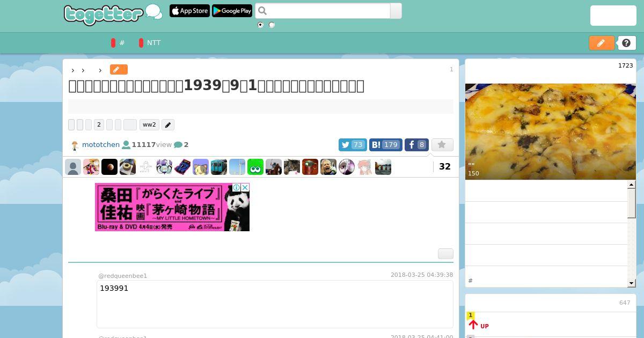This screenshot has width=644, height=338.
Task: Open the waterside landscape avatar
Action: click(383, 167)
